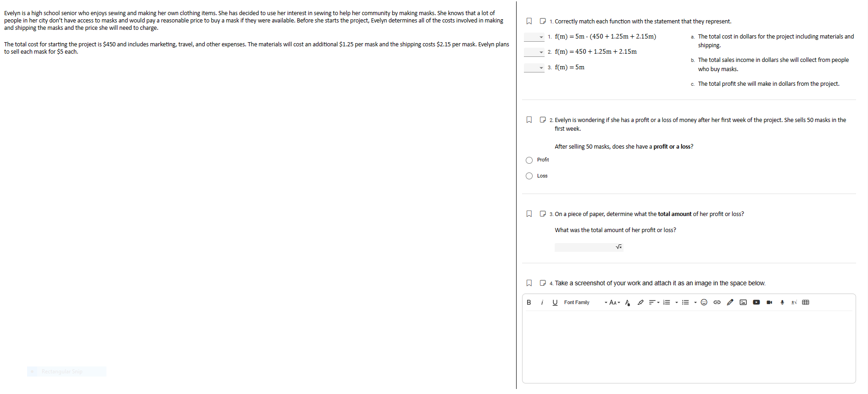
Task: Click statement b about total sales income
Action: (x=773, y=65)
